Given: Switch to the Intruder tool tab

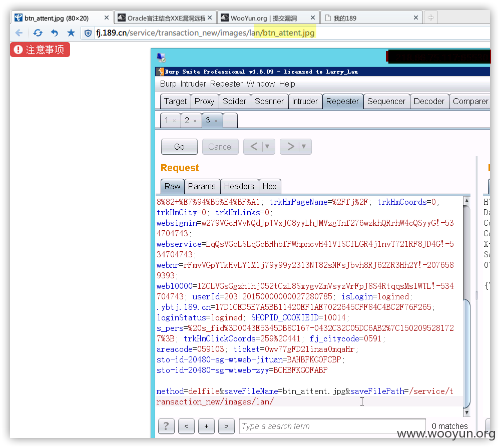Looking at the screenshot, I should coord(305,102).
